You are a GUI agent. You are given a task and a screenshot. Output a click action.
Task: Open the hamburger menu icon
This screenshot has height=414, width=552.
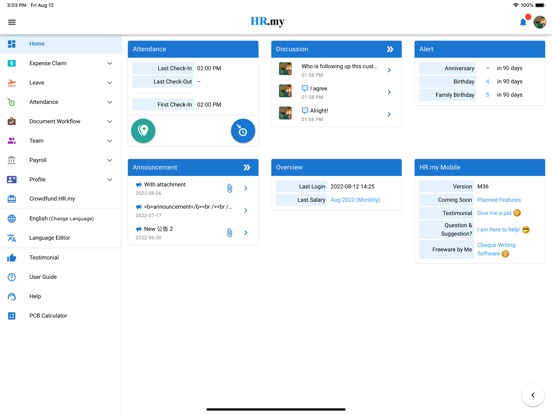tap(12, 22)
